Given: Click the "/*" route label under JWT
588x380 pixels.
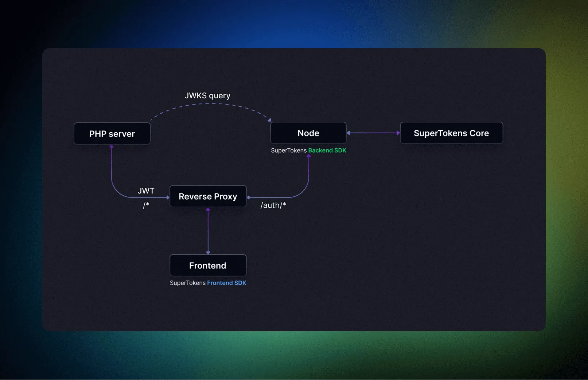Looking at the screenshot, I should pos(146,205).
